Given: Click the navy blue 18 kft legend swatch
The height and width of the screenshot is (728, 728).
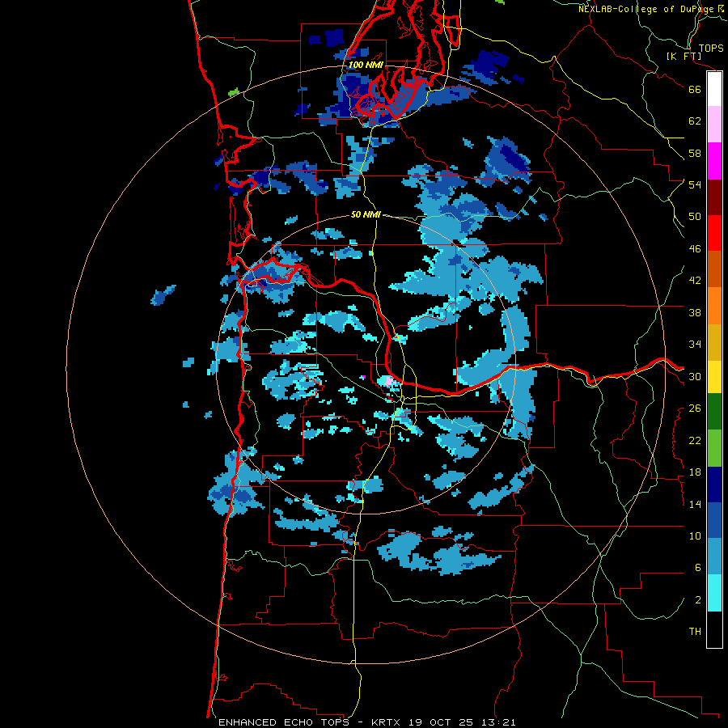Looking at the screenshot, I should pyautogui.click(x=714, y=485).
